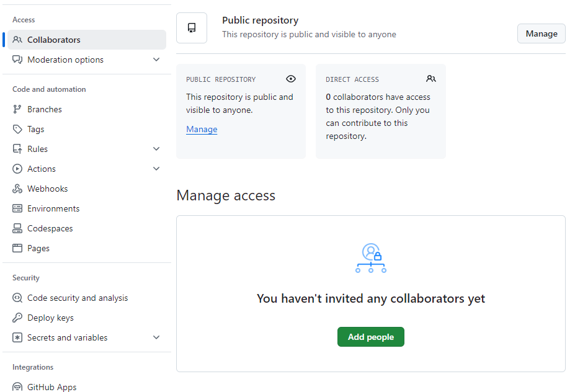Click the Branches git-branch icon
Viewport: 575px width, 392px height.
pos(17,109)
